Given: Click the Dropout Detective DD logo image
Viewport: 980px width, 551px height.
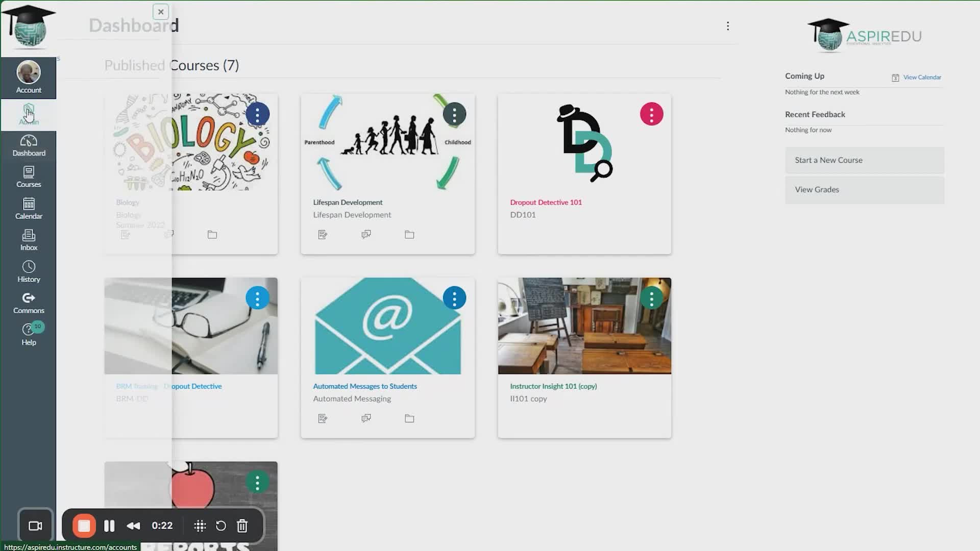Looking at the screenshot, I should click(584, 142).
